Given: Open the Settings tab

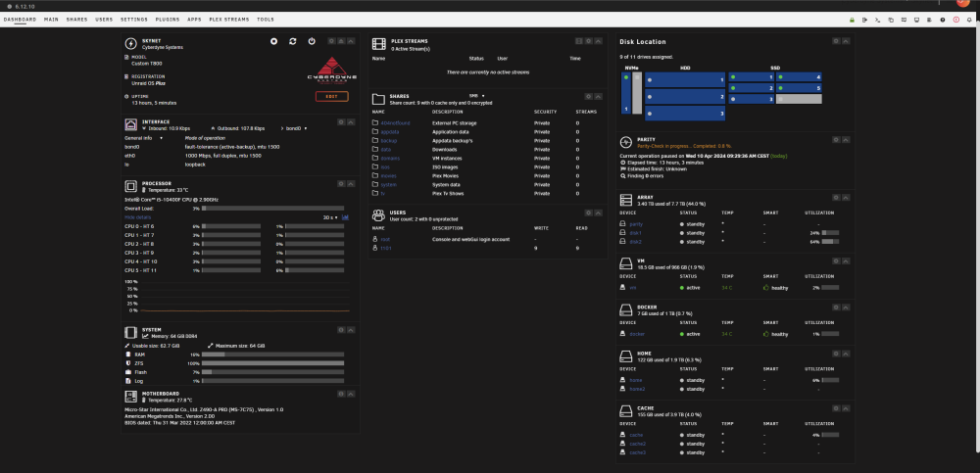Looking at the screenshot, I should (x=134, y=20).
